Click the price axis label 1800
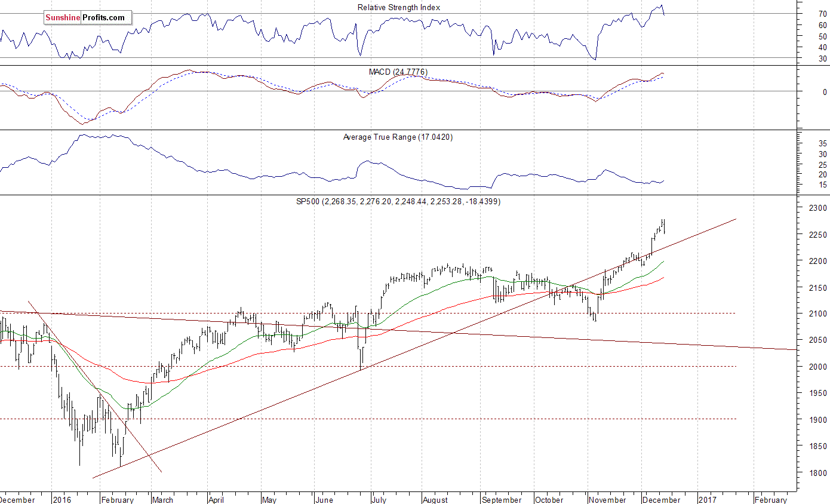This screenshot has height=504, width=830. coord(818,472)
